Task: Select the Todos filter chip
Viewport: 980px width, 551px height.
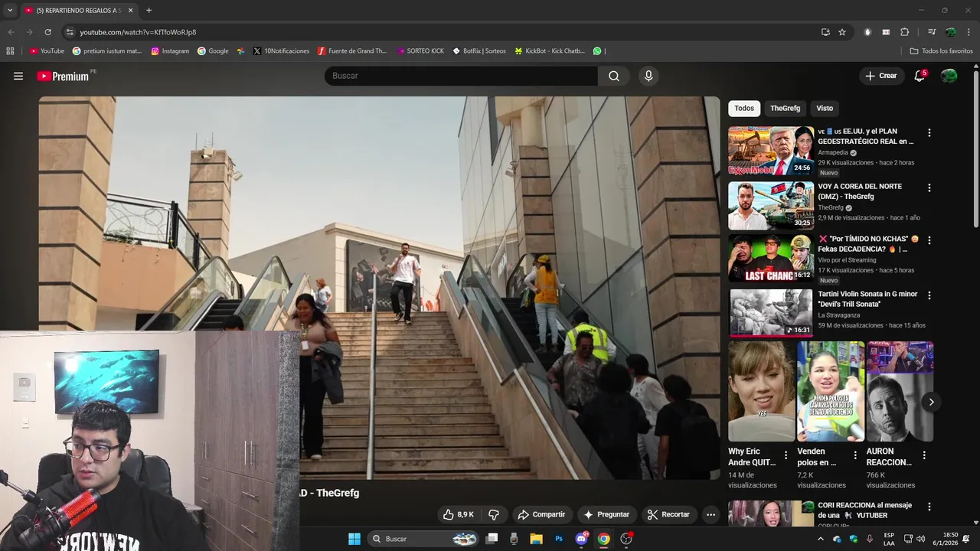Action: tap(744, 108)
